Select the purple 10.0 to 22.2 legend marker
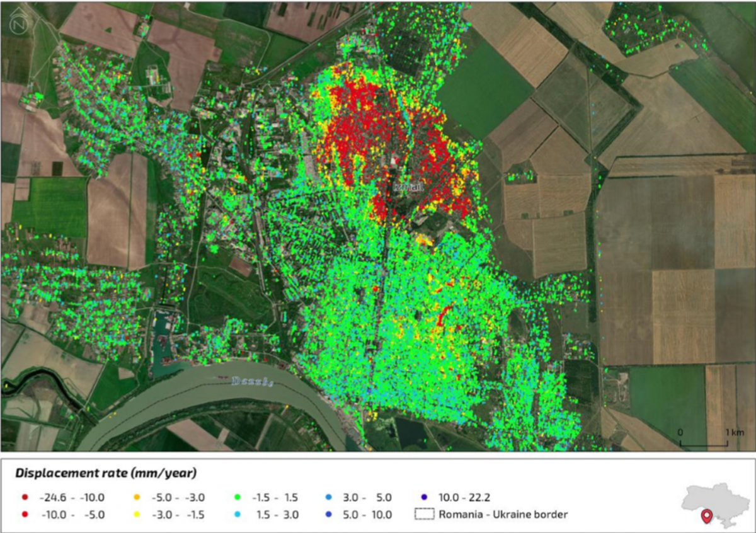The width and height of the screenshot is (756, 533). click(423, 497)
